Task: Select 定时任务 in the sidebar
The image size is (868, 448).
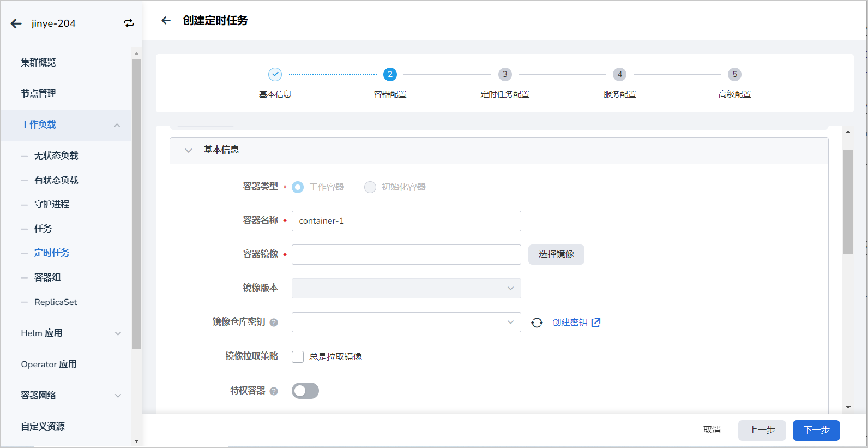Action: [x=52, y=253]
